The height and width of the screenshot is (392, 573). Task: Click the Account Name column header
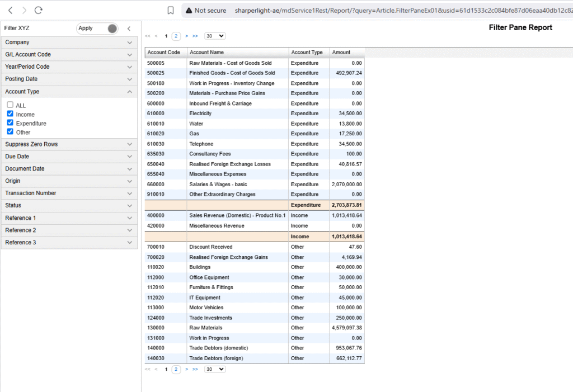point(238,53)
